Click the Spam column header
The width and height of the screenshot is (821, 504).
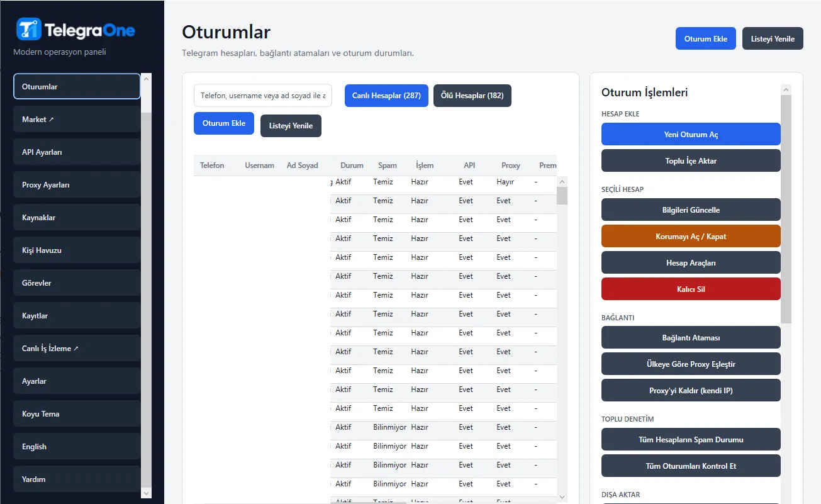point(388,165)
